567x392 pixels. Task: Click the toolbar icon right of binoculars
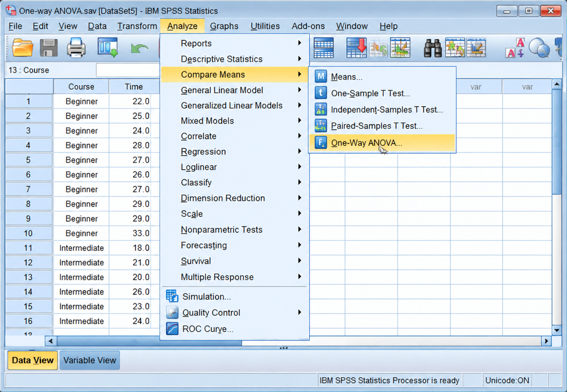click(x=455, y=48)
